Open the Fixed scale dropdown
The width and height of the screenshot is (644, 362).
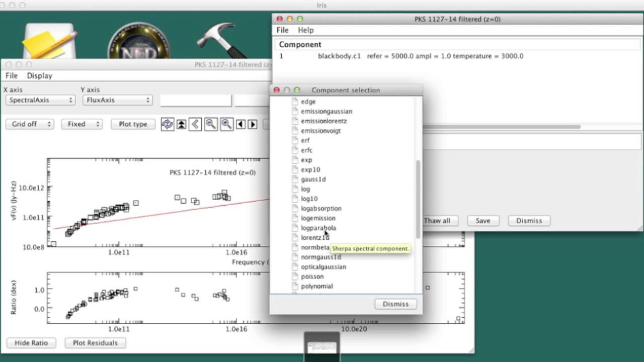82,124
